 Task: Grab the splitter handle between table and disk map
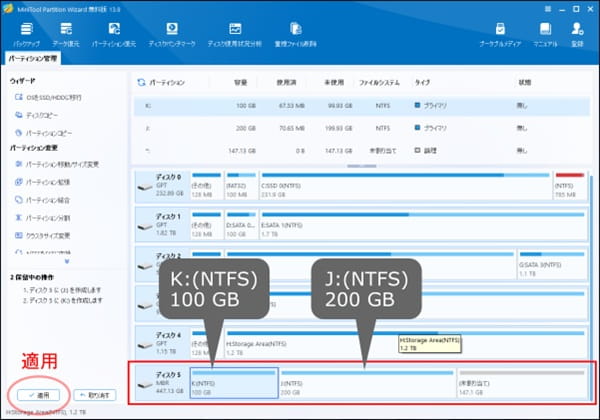(362, 166)
